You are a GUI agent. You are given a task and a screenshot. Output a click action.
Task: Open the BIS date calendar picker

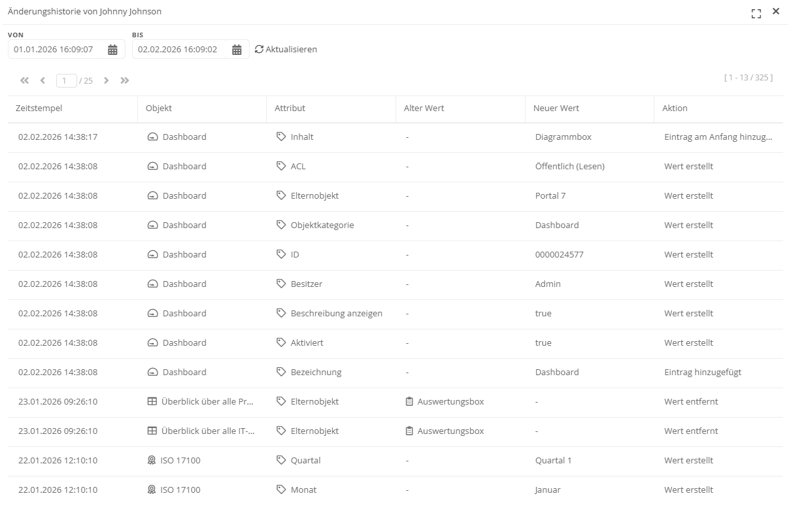click(x=237, y=50)
